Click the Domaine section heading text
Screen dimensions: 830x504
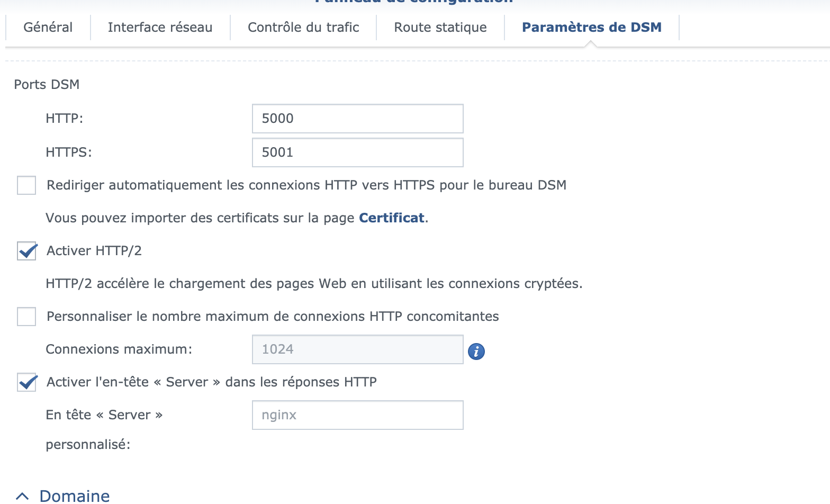[x=75, y=496]
